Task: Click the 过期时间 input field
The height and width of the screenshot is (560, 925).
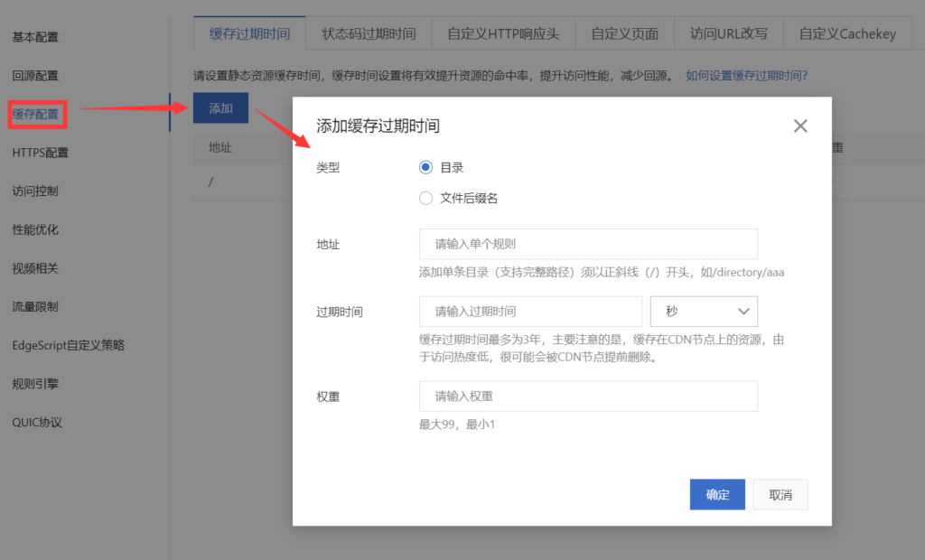Action: click(530, 311)
